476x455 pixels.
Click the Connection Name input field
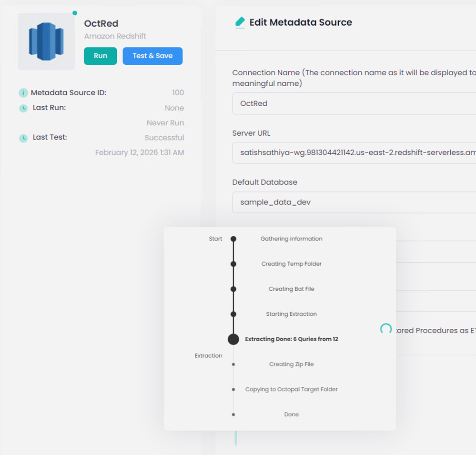(354, 103)
